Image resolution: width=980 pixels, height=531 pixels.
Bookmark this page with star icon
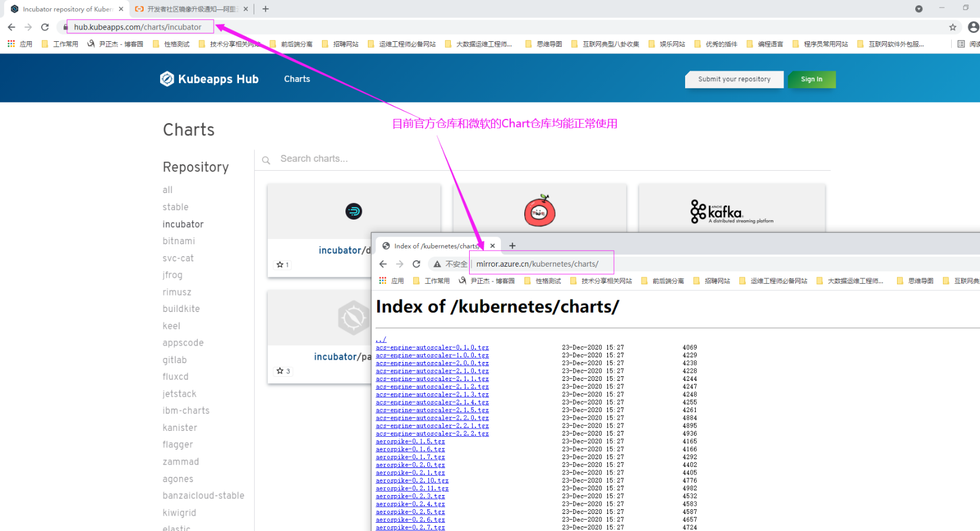952,27
